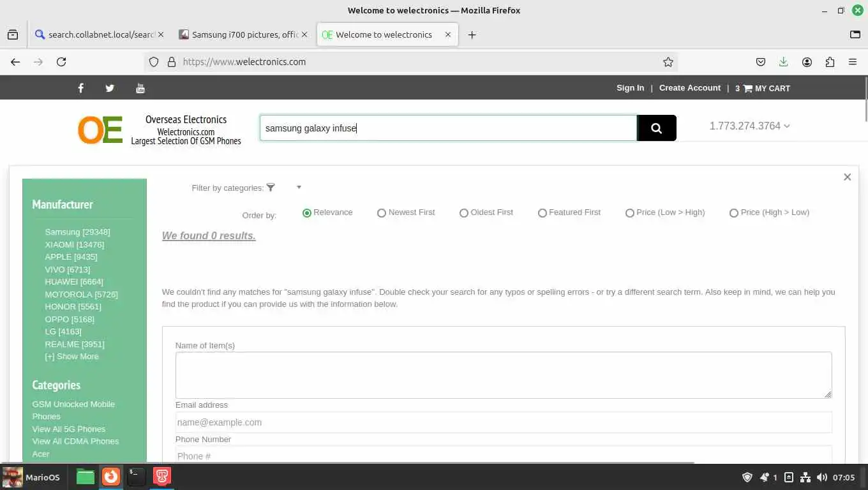Select Newest First sort option
The height and width of the screenshot is (490, 868).
[x=382, y=213]
